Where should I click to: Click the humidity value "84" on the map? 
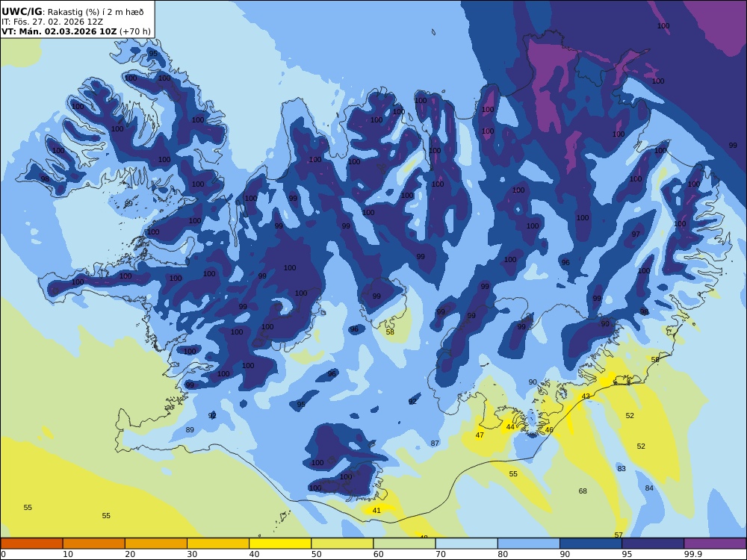(x=649, y=488)
